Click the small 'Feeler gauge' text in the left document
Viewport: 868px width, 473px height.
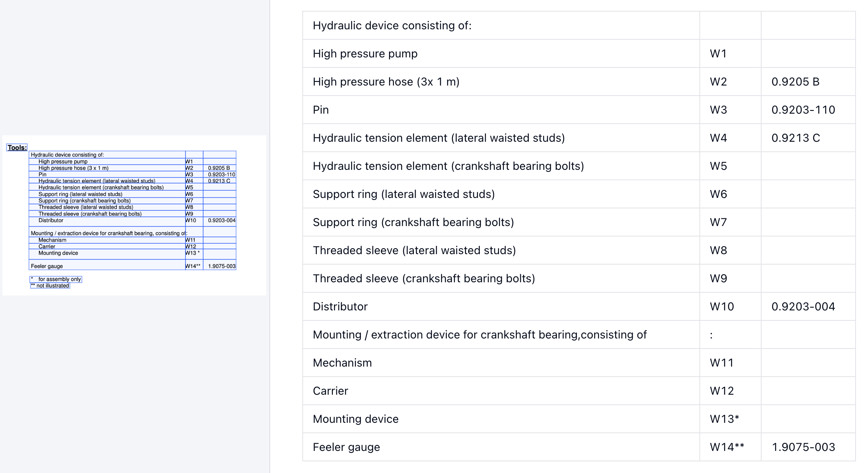47,266
